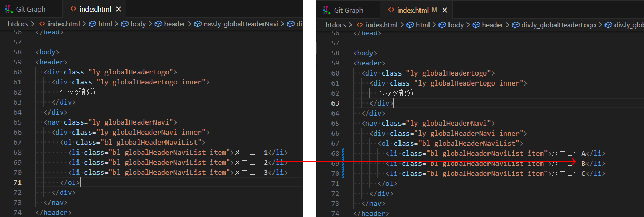
Task: Click the HTML file icon on the modified index.html tab
Action: pyautogui.click(x=390, y=10)
